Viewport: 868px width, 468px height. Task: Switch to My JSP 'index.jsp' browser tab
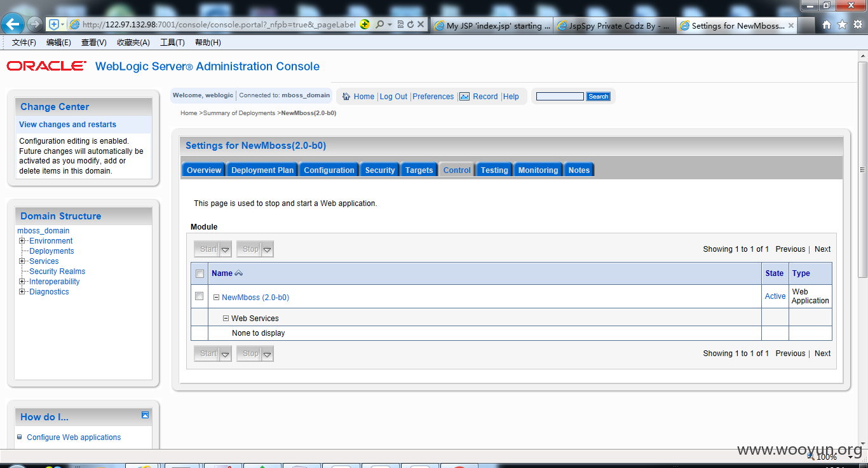(492, 25)
